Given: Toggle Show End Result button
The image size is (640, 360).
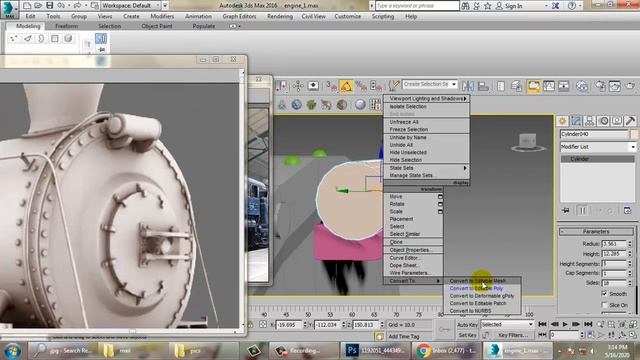Looking at the screenshot, I should click(x=583, y=211).
